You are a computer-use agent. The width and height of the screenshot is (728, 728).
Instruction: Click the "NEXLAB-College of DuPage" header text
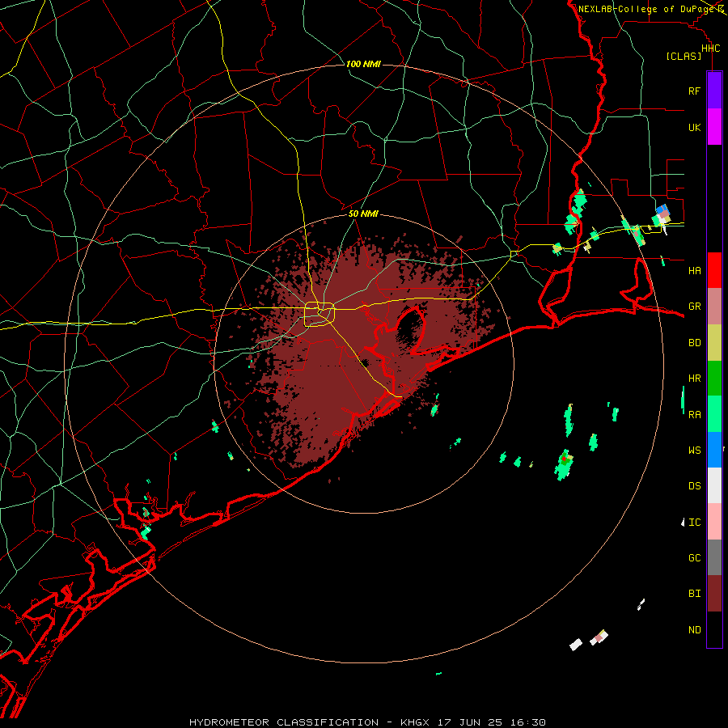[x=645, y=9]
